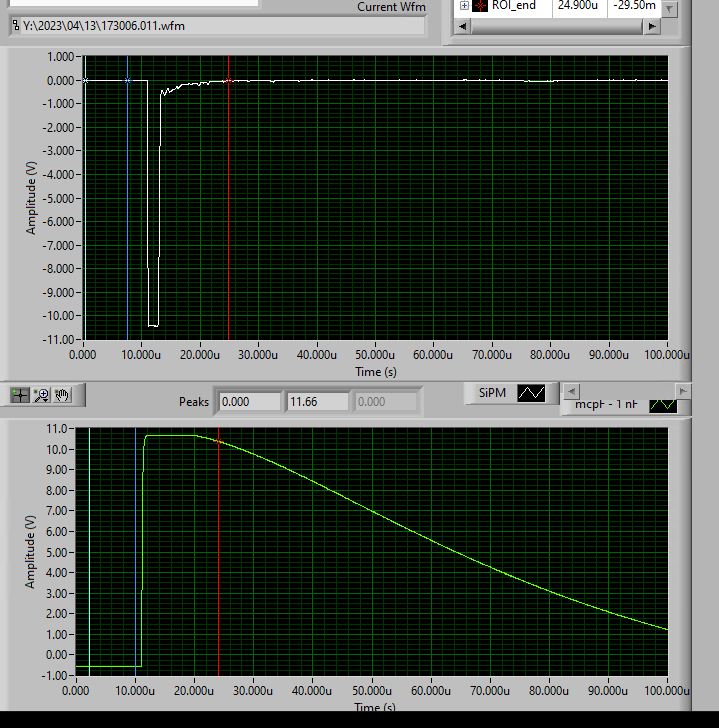Viewport: 719px width, 728px height.
Task: Click cursor legend vertical scroll down arrow
Action: point(669,9)
